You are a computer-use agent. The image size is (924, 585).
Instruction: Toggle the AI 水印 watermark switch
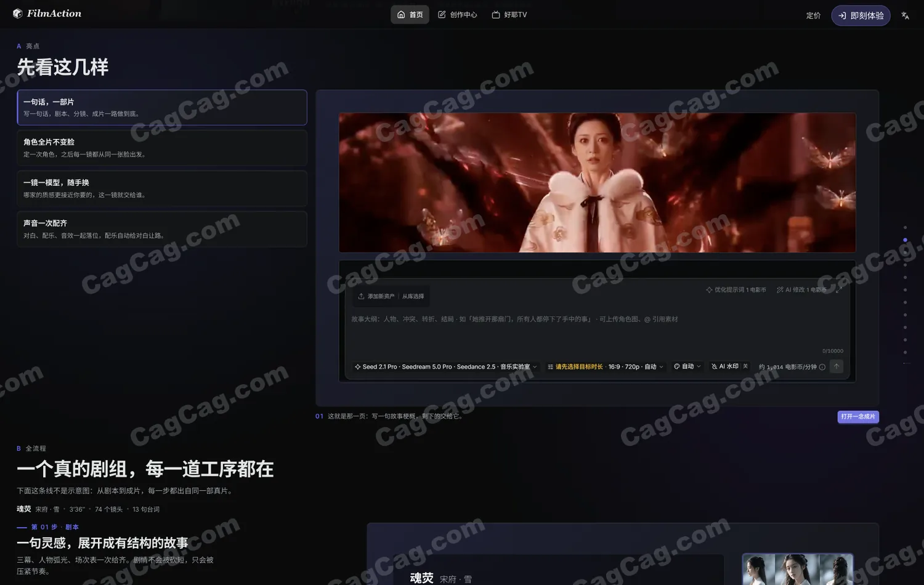tap(729, 366)
